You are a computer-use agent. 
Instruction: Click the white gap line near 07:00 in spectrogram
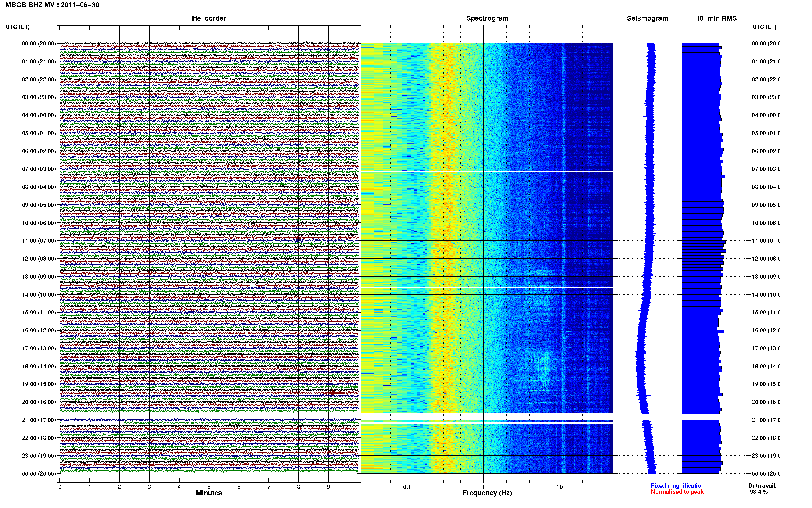coord(487,171)
